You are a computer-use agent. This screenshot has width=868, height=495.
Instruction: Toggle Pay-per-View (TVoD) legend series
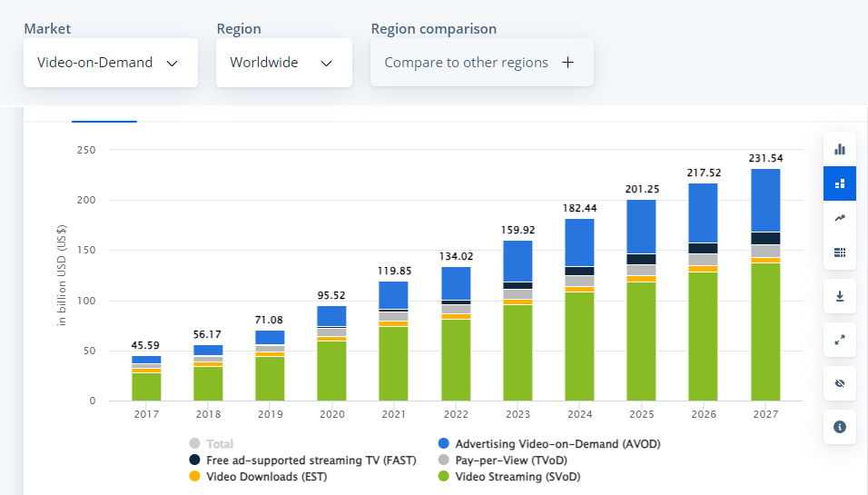tap(503, 460)
